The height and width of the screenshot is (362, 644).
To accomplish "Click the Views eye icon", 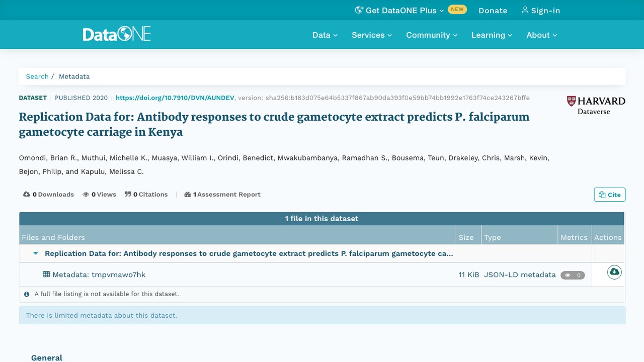I will (86, 194).
